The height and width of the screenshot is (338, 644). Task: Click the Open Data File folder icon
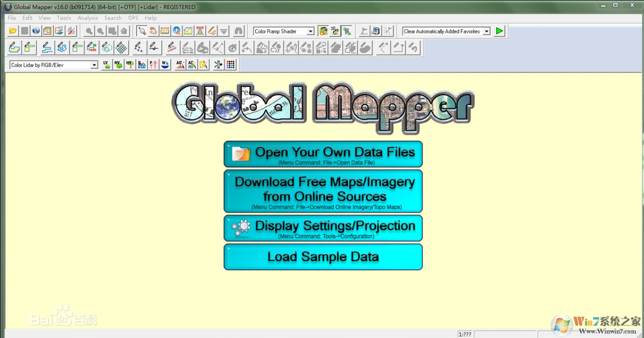[13, 31]
